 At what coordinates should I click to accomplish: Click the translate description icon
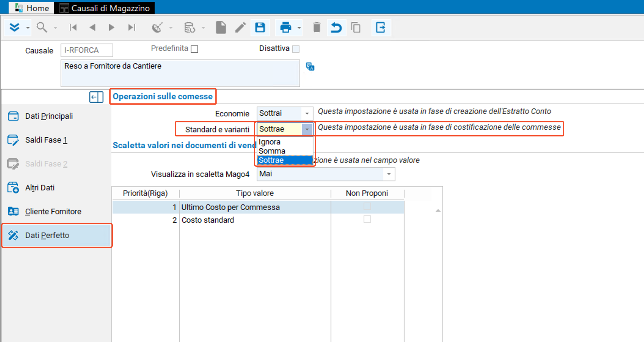click(x=310, y=66)
